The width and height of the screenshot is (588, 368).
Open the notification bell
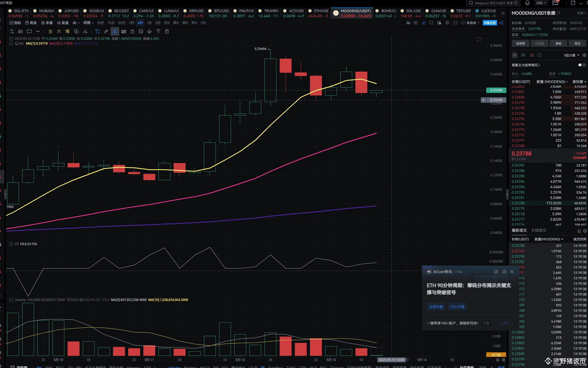527,3
